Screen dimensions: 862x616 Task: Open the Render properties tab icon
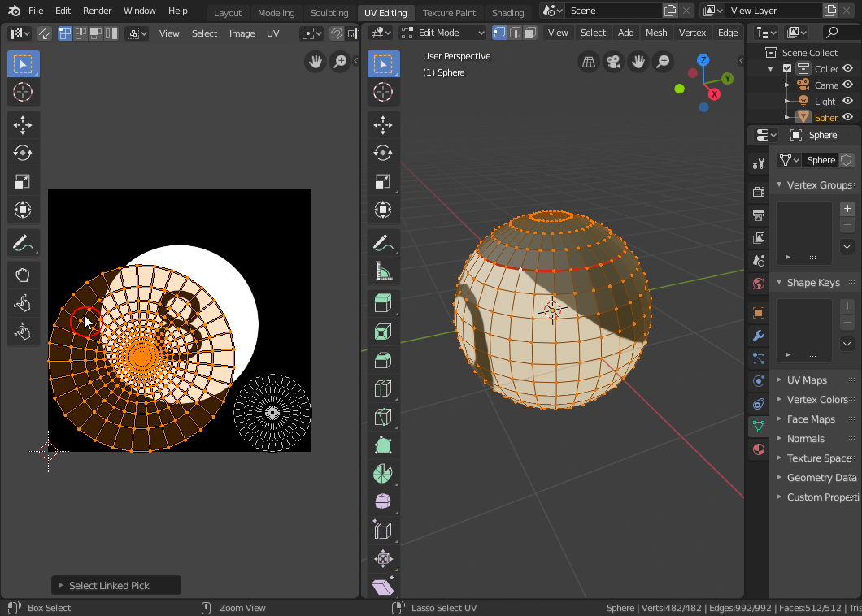759,192
